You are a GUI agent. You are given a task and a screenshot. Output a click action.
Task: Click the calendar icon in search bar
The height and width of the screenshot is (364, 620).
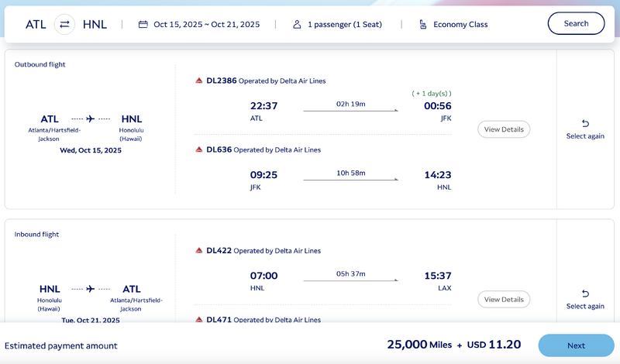click(143, 24)
